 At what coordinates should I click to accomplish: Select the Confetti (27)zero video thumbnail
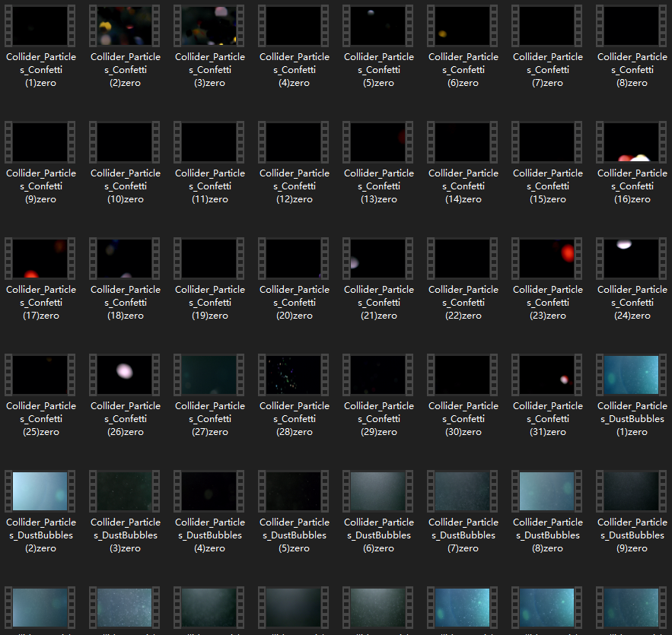pyautogui.click(x=209, y=375)
